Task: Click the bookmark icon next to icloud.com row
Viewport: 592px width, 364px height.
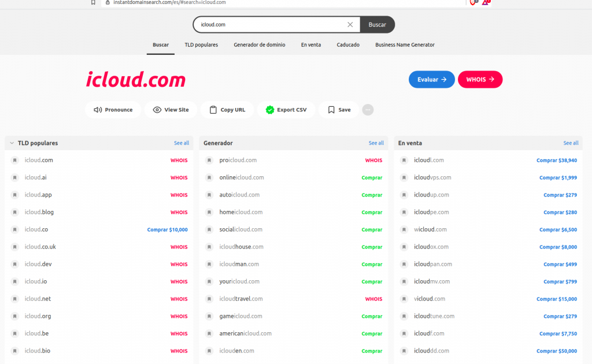Action: click(14, 160)
